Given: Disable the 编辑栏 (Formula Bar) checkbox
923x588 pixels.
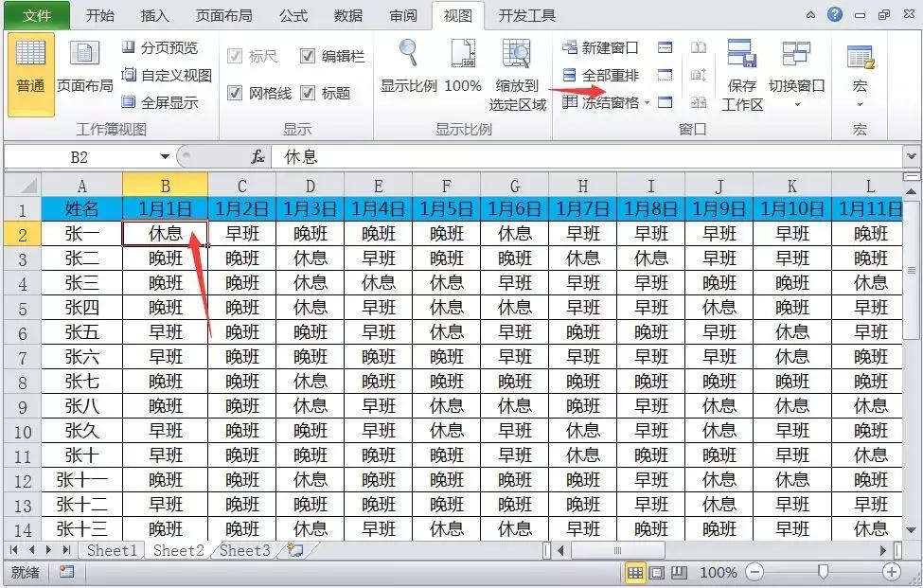Looking at the screenshot, I should coord(308,55).
